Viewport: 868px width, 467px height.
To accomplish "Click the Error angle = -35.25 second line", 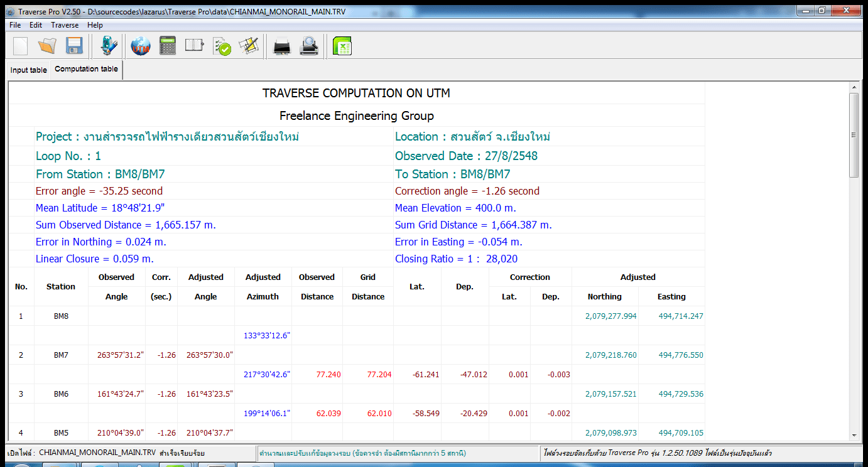I will pos(99,191).
